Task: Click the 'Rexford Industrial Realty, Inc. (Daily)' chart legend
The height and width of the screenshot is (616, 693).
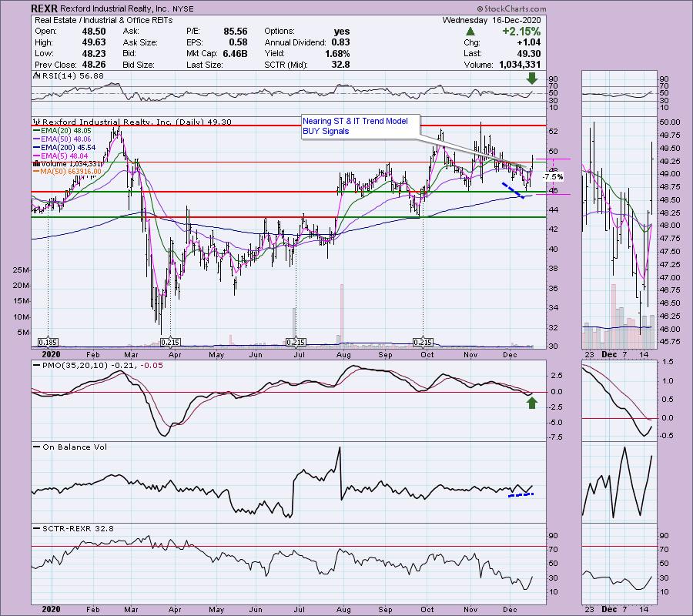Action: point(122,122)
